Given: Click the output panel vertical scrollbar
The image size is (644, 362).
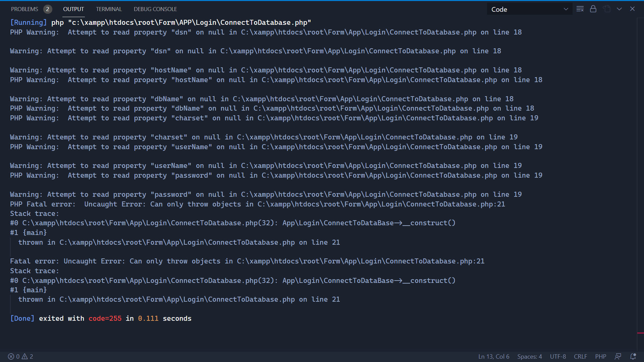Looking at the screenshot, I should pyautogui.click(x=640, y=184).
